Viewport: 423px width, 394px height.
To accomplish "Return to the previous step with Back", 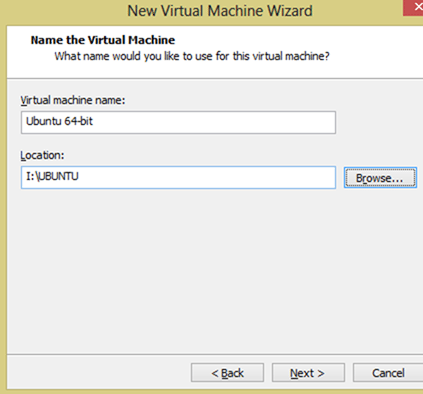I will click(x=227, y=373).
